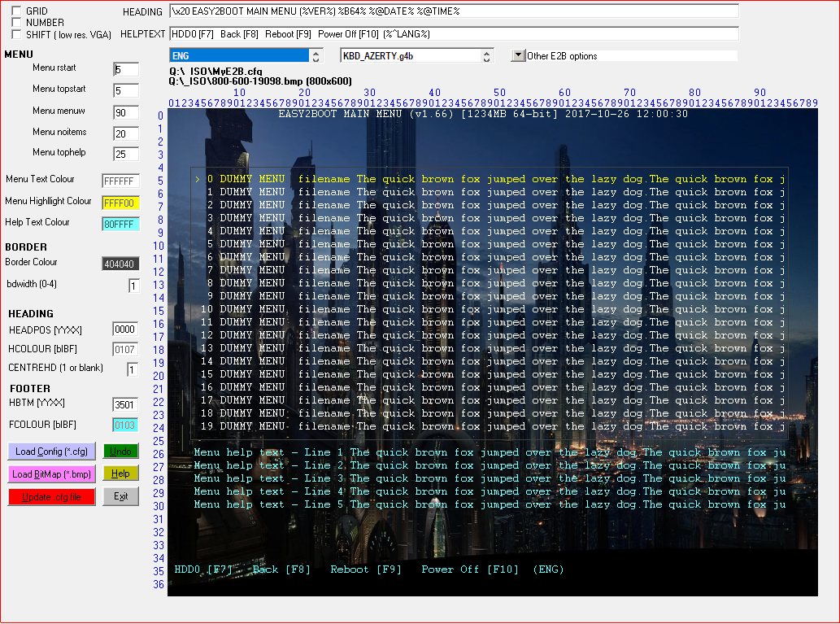This screenshot has height=624, width=840.
Task: Pick Border Colour swatch 404040
Action: [x=120, y=264]
